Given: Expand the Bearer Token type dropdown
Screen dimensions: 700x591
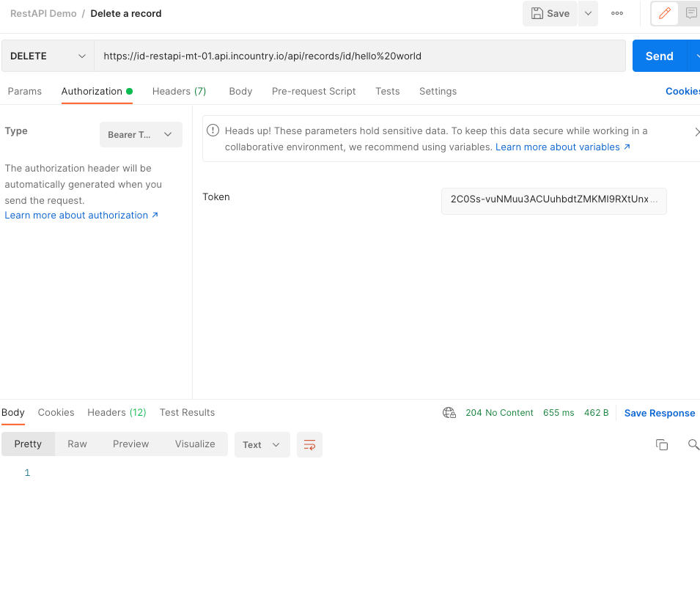Looking at the screenshot, I should click(x=141, y=135).
